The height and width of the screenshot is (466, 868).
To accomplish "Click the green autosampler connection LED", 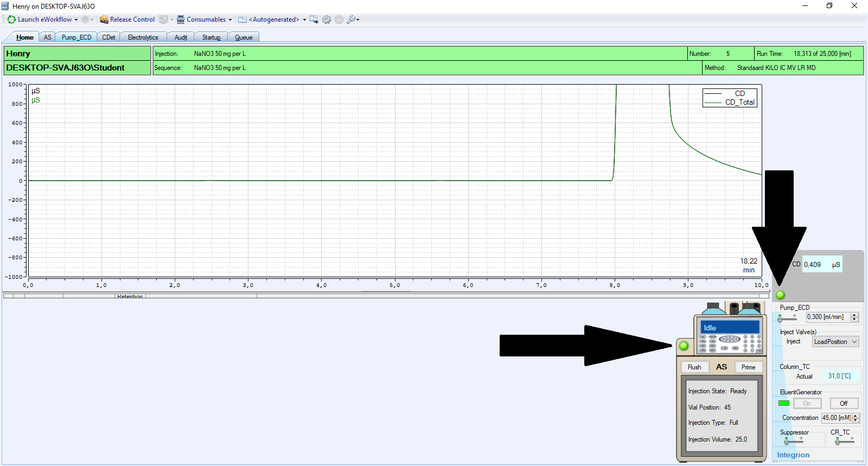I will point(684,346).
